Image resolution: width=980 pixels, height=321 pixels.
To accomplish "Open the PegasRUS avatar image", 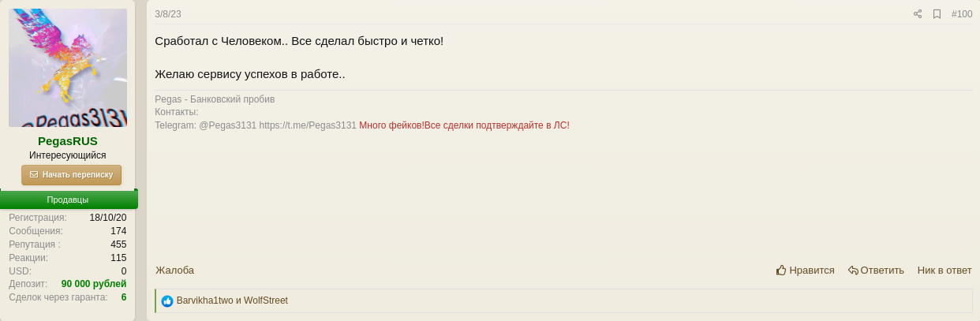I will 68,68.
